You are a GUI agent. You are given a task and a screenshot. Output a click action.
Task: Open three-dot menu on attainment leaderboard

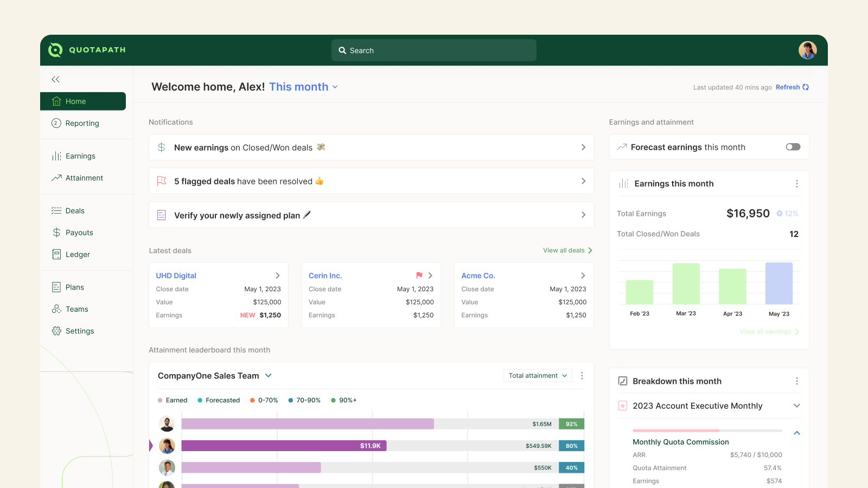point(582,376)
